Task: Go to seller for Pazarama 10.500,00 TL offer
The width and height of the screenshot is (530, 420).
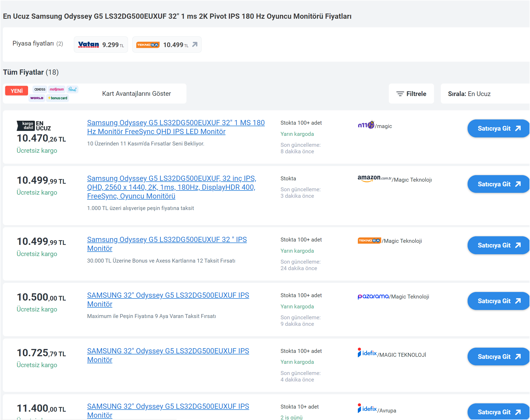Action: click(x=499, y=301)
